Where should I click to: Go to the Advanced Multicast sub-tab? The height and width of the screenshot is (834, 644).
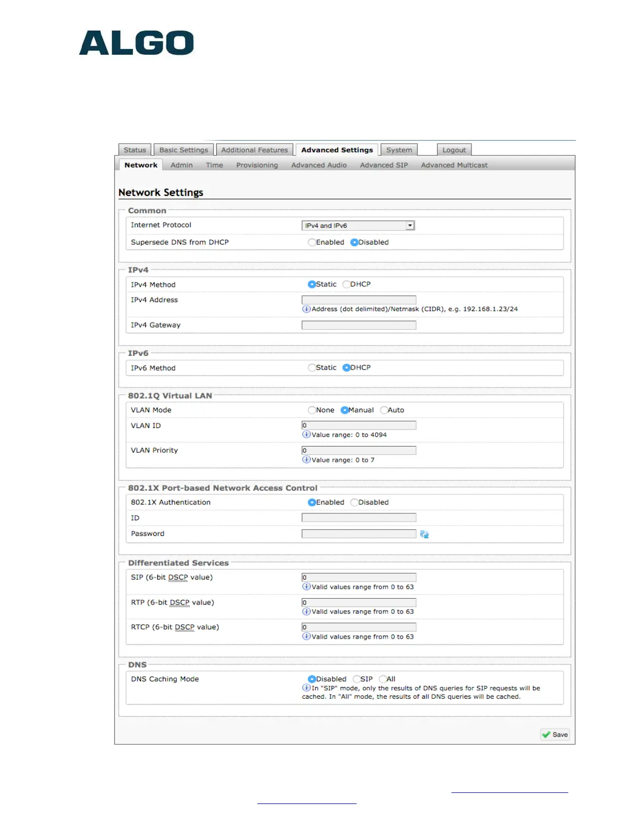coord(454,165)
